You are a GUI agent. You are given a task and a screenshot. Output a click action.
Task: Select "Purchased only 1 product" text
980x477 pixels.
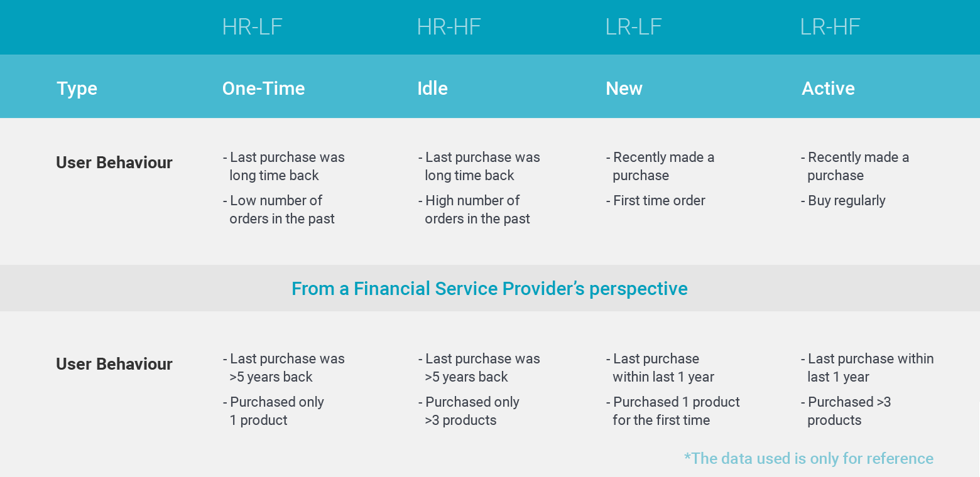click(x=274, y=411)
